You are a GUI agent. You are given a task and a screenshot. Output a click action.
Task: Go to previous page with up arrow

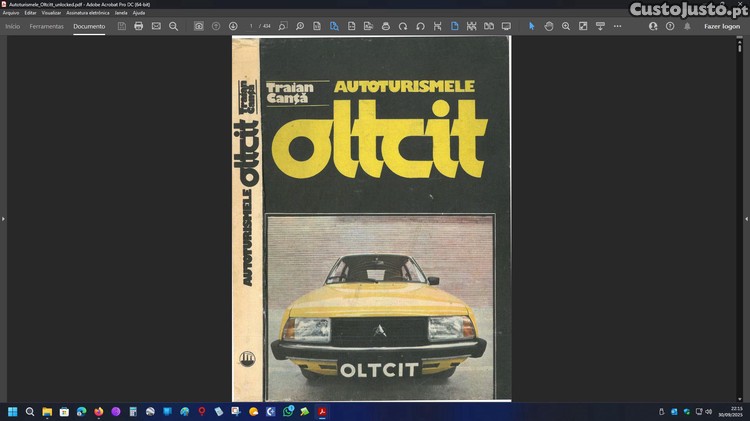pyautogui.click(x=216, y=26)
